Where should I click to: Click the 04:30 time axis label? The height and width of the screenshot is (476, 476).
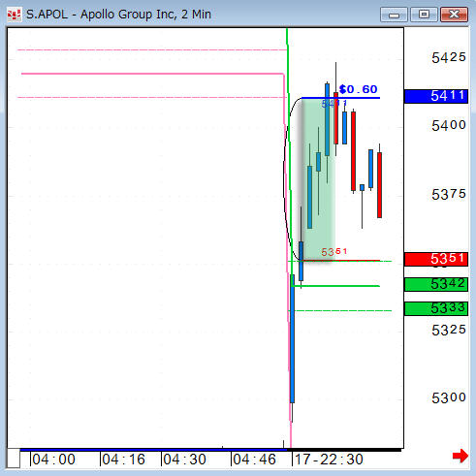point(184,460)
